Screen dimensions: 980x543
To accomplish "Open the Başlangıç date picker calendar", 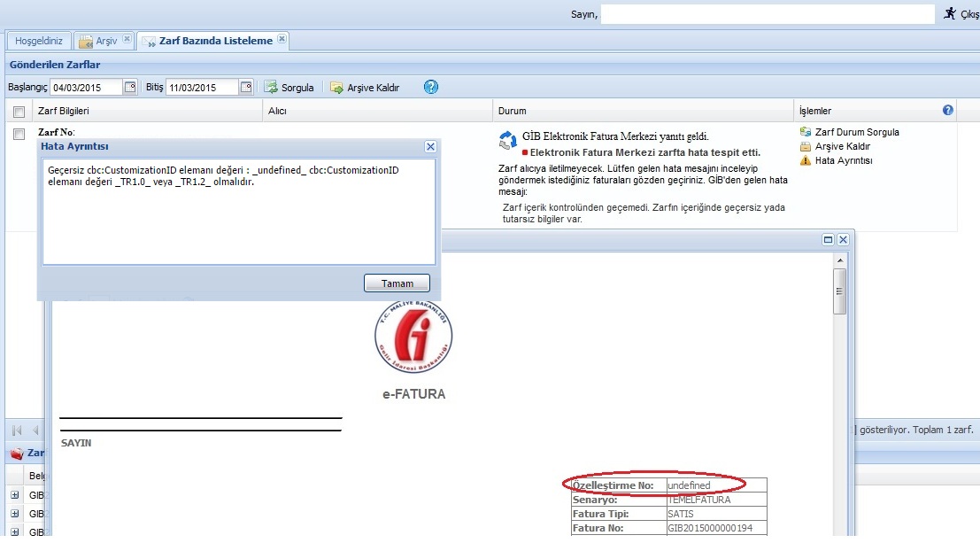I will (x=130, y=87).
